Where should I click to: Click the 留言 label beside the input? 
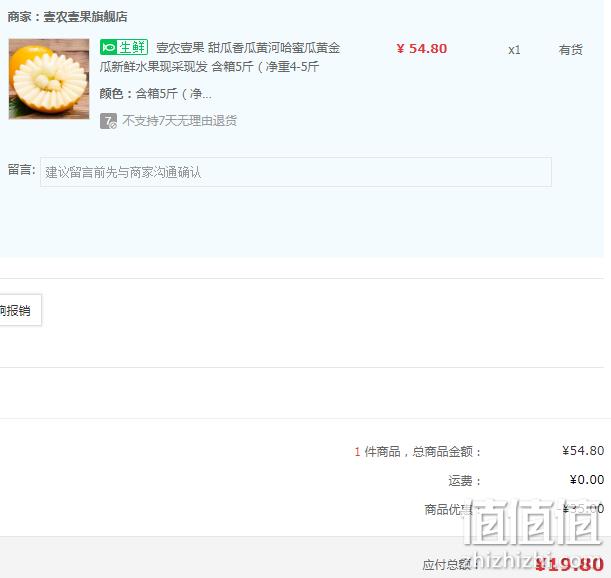[21, 170]
